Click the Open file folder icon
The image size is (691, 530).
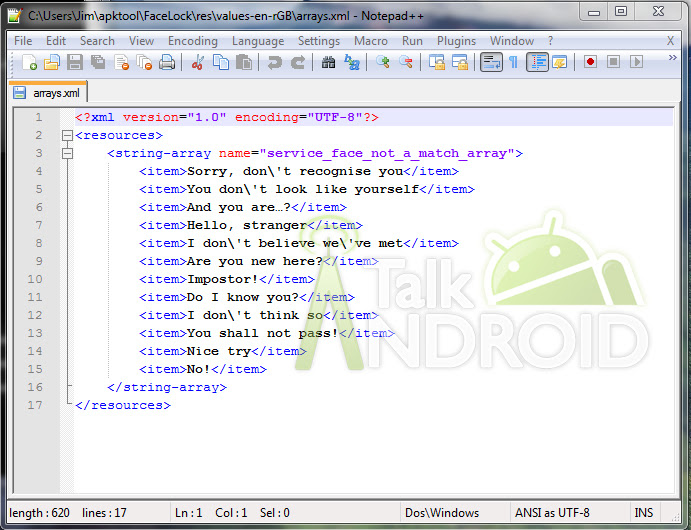point(52,62)
